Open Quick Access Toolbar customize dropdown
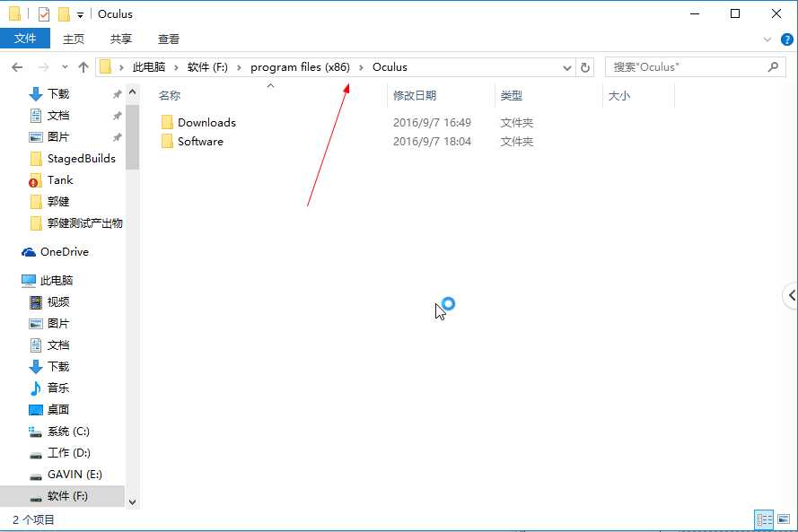This screenshot has height=532, width=798. click(80, 15)
